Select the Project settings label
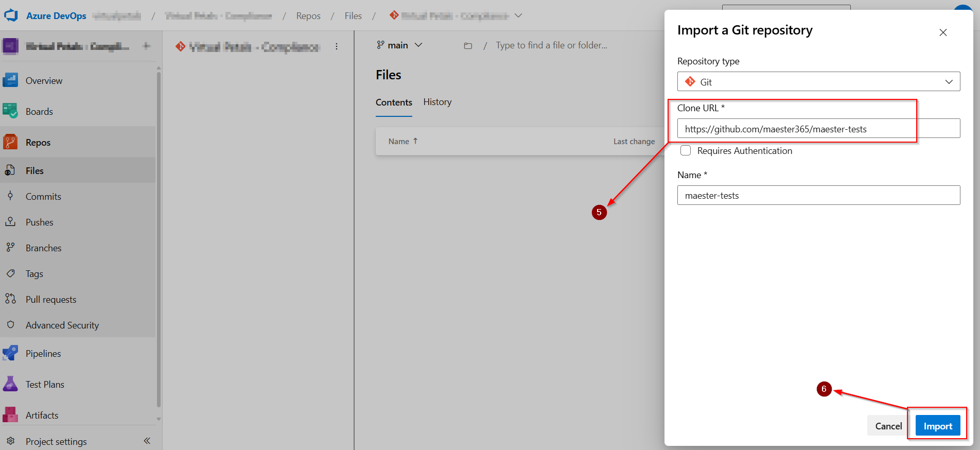 (56, 442)
